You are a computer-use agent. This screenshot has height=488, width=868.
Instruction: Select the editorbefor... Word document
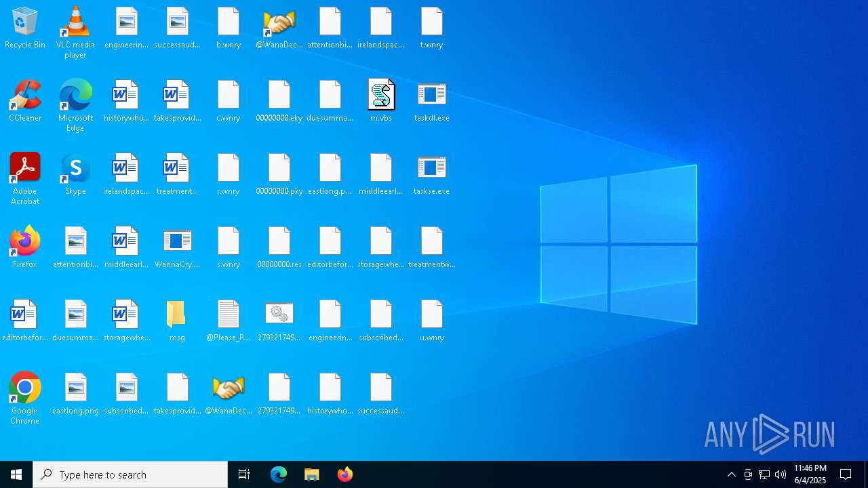coord(25,321)
